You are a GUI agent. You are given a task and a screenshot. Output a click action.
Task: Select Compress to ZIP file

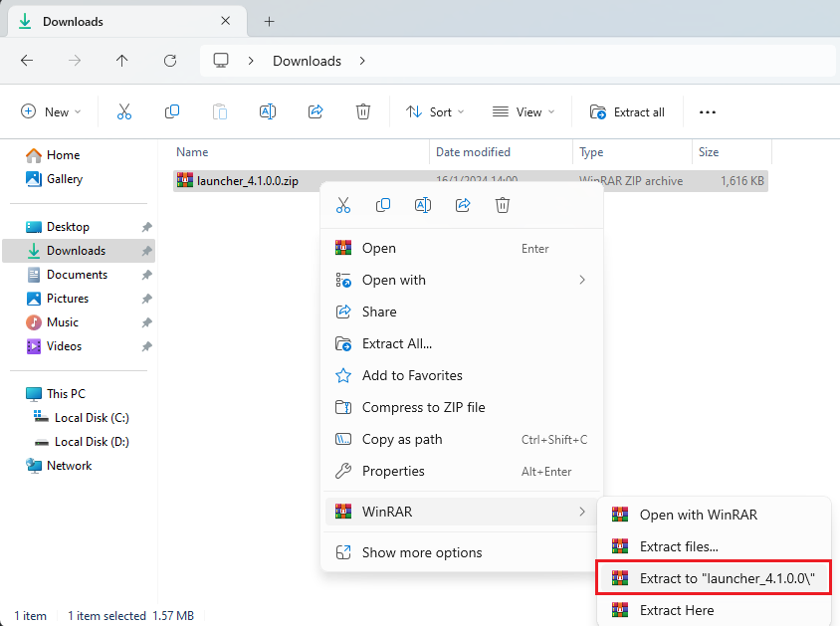(423, 408)
